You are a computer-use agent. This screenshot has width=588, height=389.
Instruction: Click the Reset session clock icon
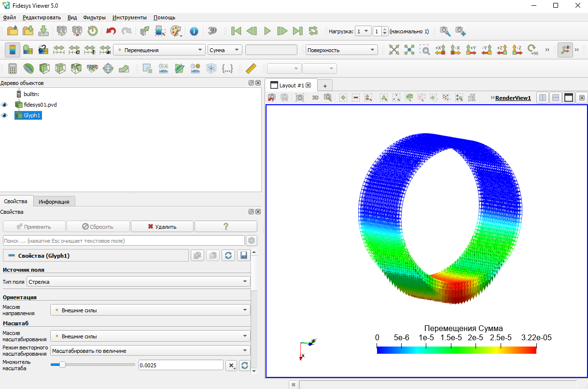(93, 31)
